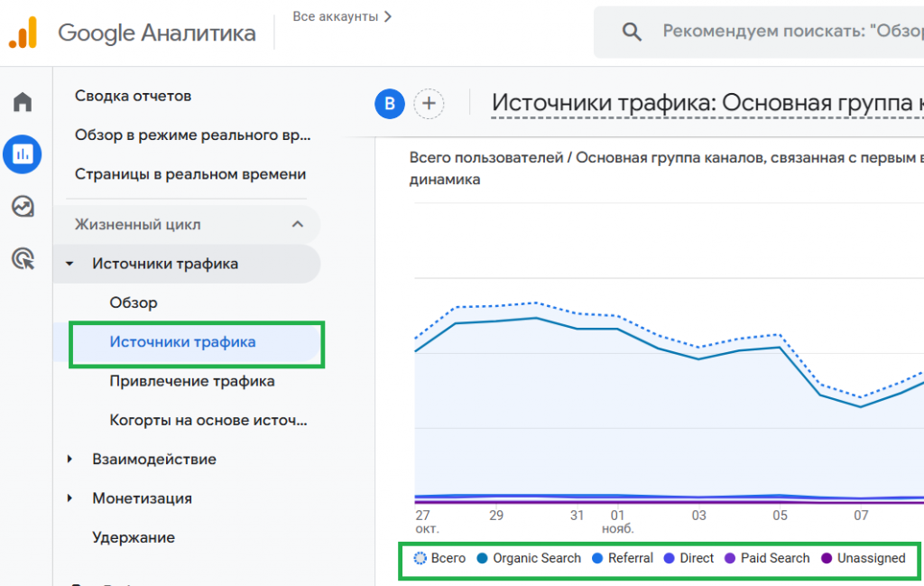The width and height of the screenshot is (924, 586).
Task: Click the Home icon in left rail
Action: (23, 102)
